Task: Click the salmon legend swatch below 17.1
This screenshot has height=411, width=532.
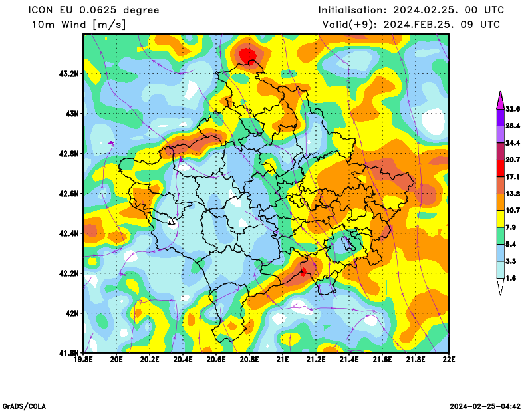Action: point(501,186)
